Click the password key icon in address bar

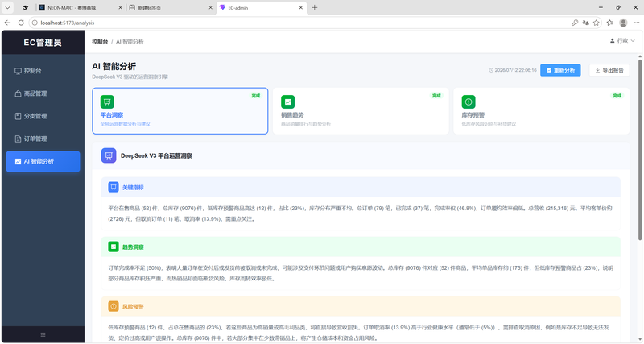pos(575,23)
